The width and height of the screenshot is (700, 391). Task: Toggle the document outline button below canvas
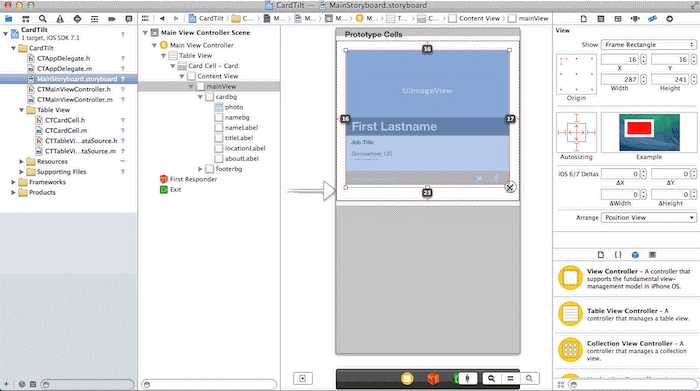pyautogui.click(x=302, y=379)
